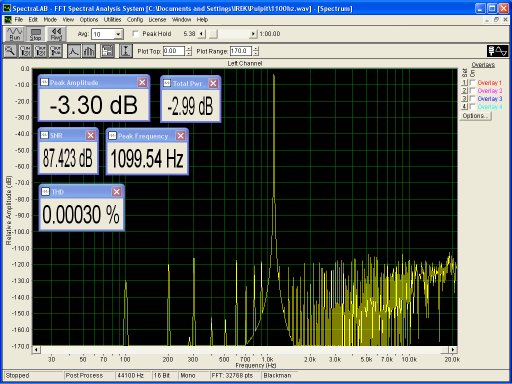Click the signal generator icon at right
The height and width of the screenshot is (384, 512).
[497, 51]
